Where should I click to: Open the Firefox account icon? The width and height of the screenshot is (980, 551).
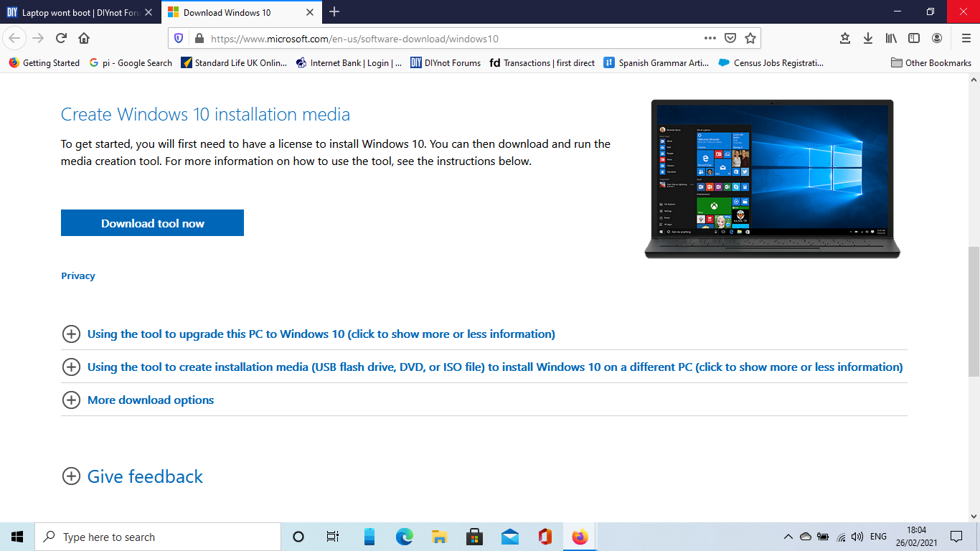point(937,38)
